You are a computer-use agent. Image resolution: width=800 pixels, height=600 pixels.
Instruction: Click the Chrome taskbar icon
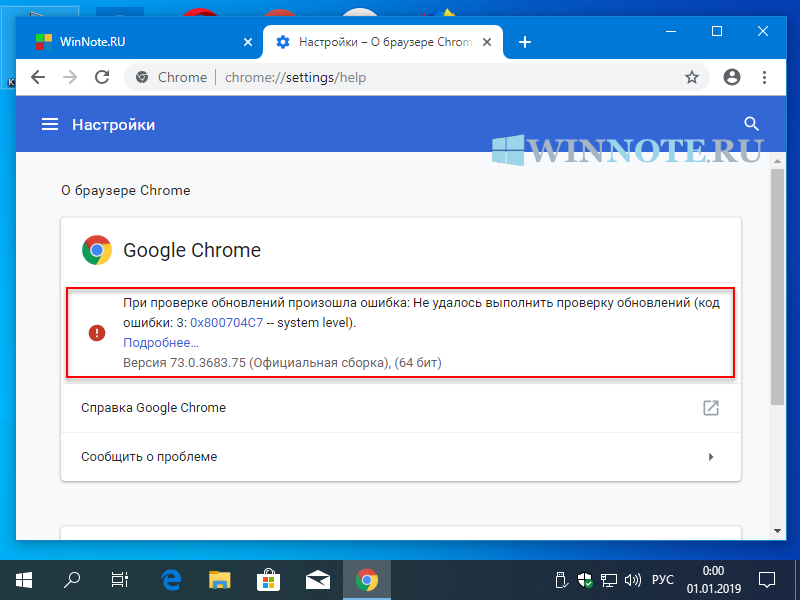pyautogui.click(x=366, y=580)
